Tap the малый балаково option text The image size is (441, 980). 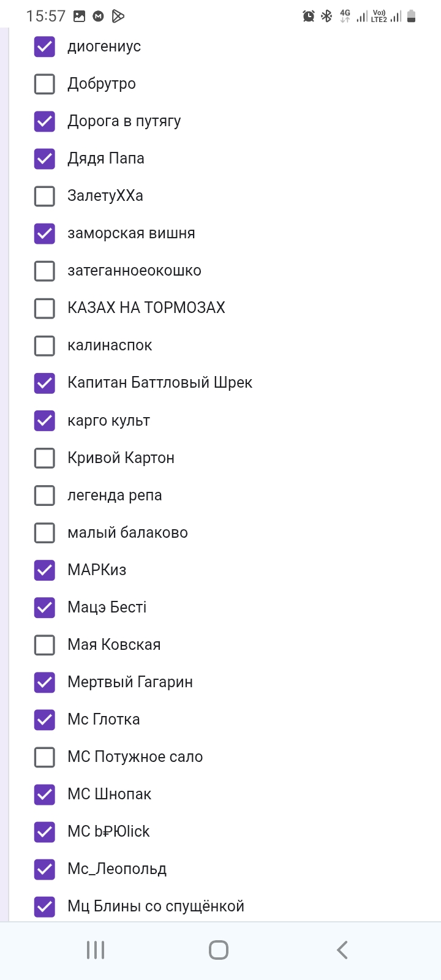point(127,532)
